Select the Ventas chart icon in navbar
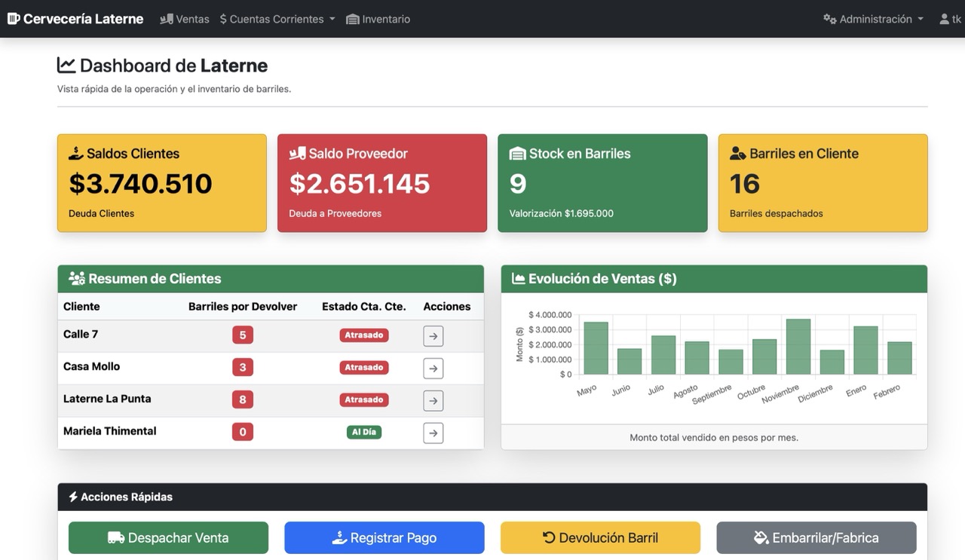 [165, 19]
